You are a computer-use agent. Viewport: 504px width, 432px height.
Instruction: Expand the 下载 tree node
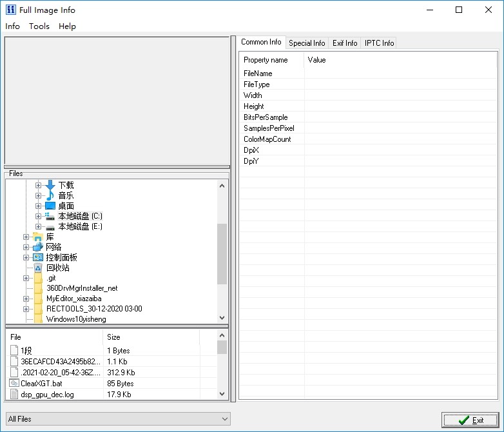pos(38,185)
